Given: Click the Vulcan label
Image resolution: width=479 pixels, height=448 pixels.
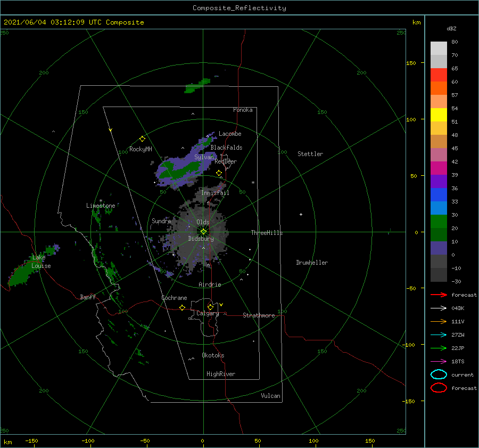Looking at the screenshot, I should click(x=271, y=396).
